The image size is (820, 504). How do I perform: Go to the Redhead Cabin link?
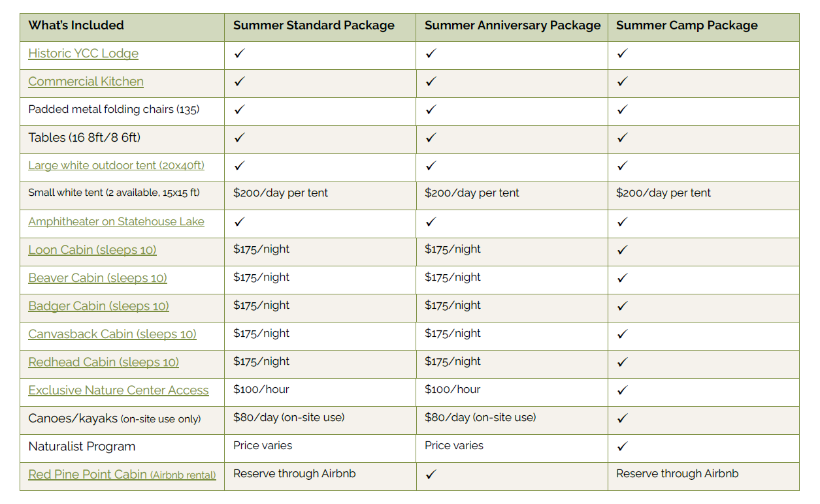pyautogui.click(x=103, y=362)
